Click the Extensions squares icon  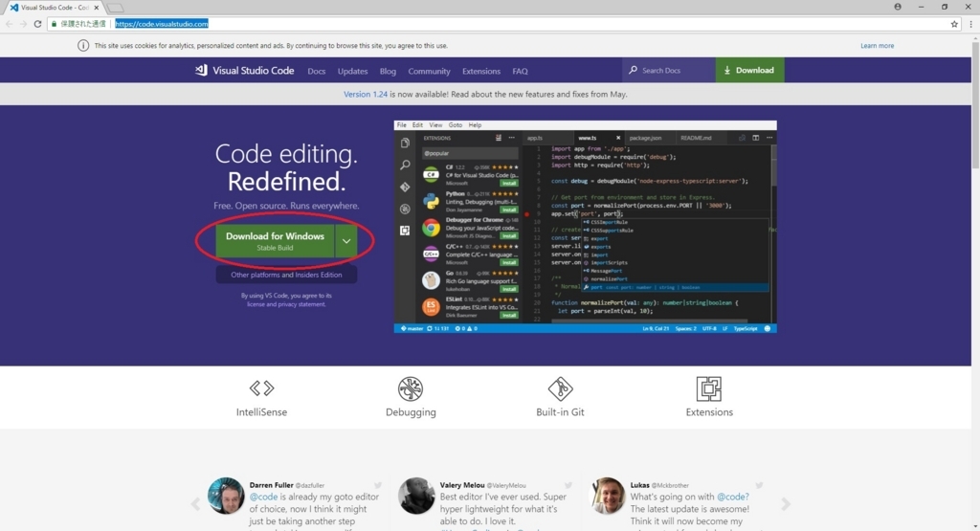tap(709, 388)
